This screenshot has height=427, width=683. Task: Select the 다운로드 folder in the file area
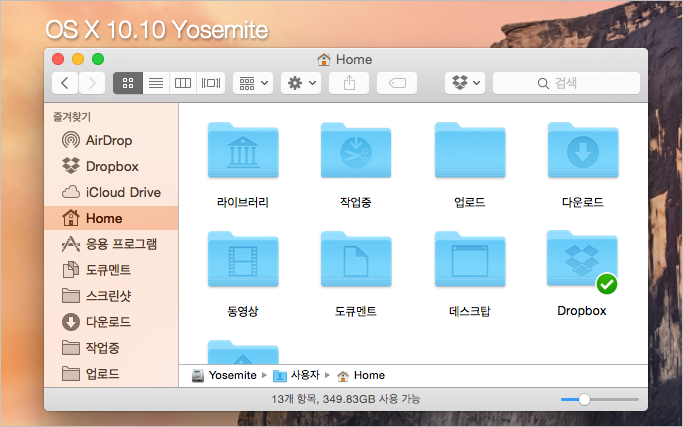click(583, 151)
